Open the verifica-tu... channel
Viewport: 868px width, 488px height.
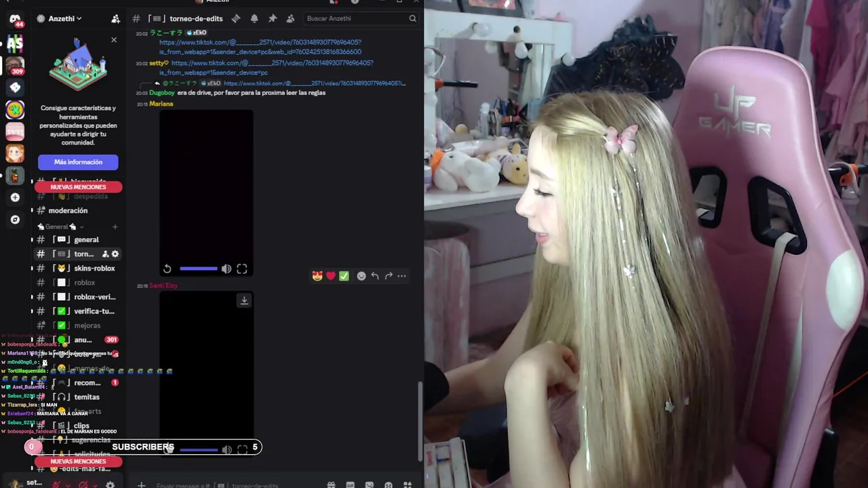click(x=78, y=311)
